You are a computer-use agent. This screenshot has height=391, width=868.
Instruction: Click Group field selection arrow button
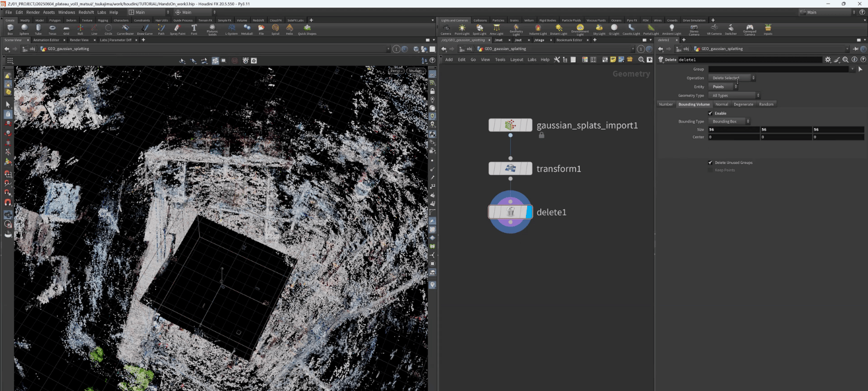(x=860, y=70)
